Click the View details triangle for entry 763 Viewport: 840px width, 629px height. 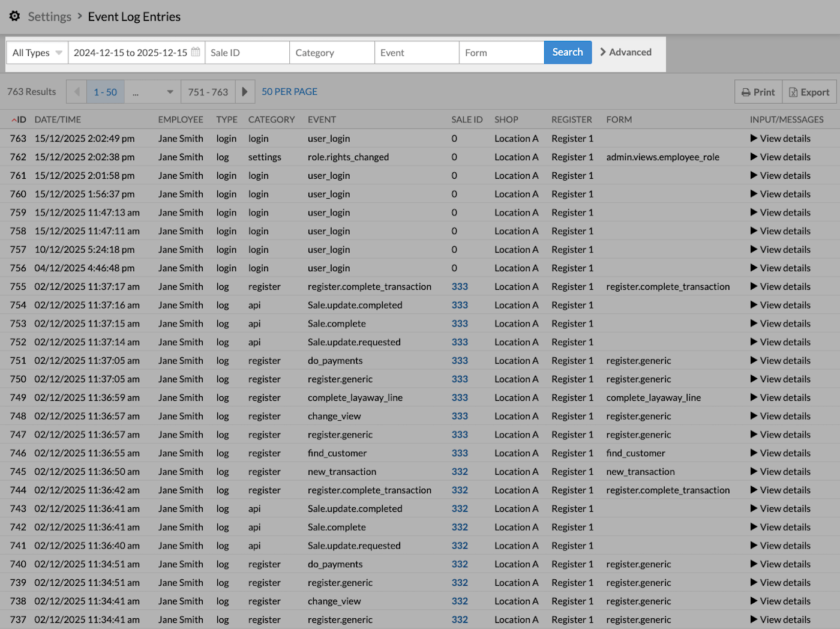pos(754,138)
